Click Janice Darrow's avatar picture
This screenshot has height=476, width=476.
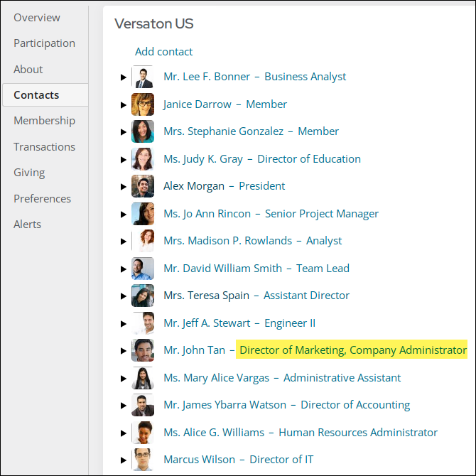[143, 104]
